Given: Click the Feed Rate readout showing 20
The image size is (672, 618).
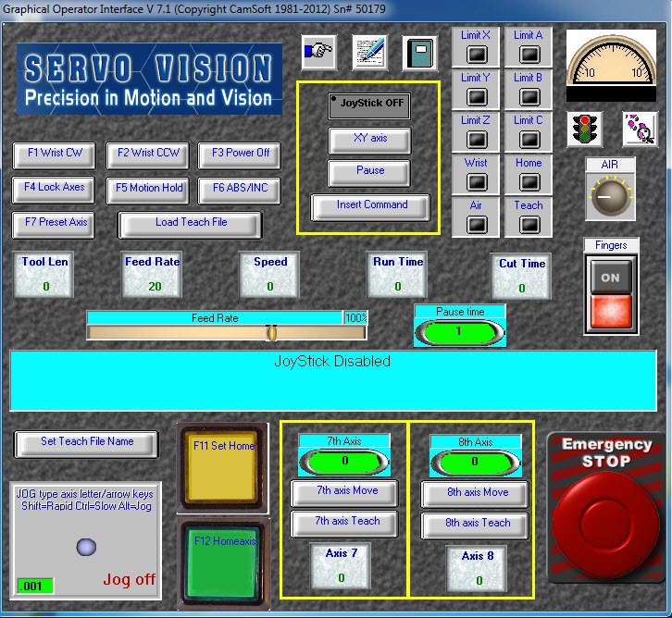Looking at the screenshot, I should point(152,275).
